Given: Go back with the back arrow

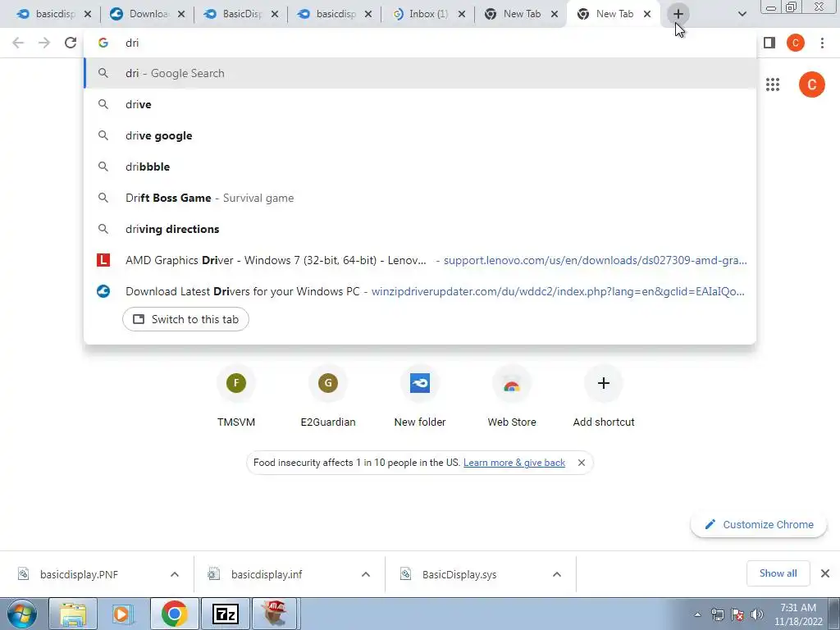Looking at the screenshot, I should tap(18, 43).
